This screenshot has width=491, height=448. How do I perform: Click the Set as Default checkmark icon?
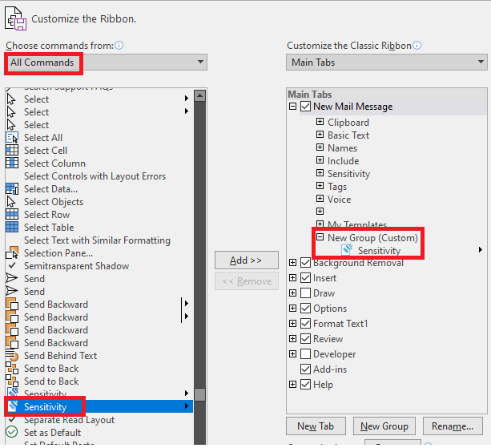(x=12, y=432)
